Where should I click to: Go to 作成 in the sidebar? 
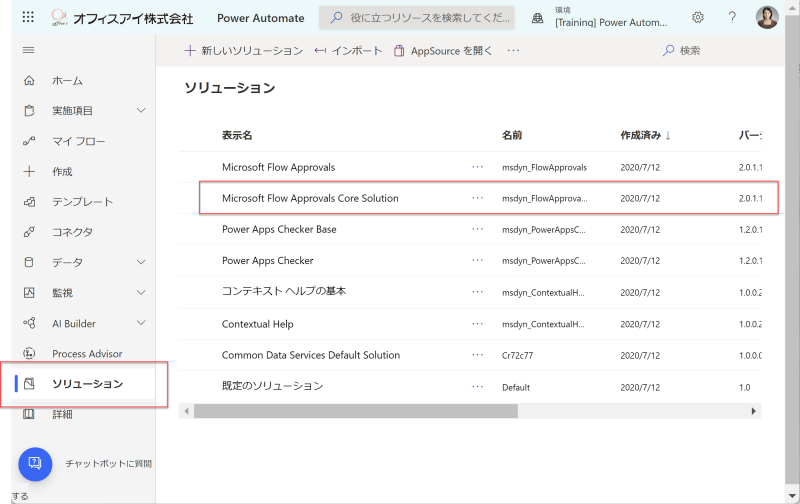[x=62, y=171]
